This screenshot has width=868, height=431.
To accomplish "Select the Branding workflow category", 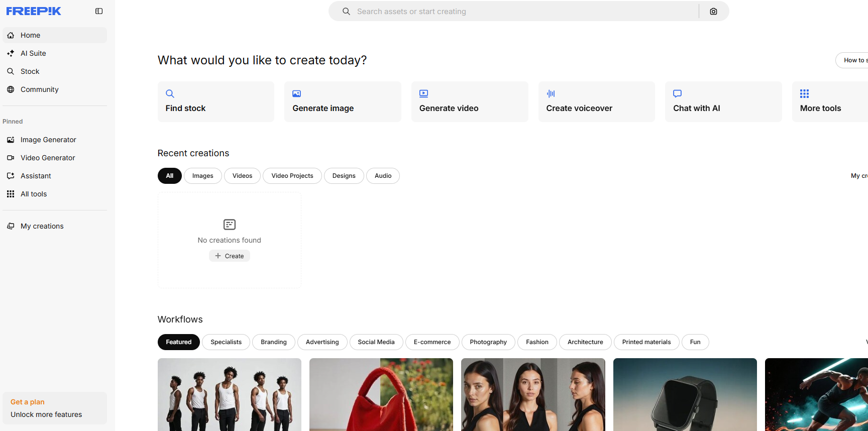I will pos(273,342).
